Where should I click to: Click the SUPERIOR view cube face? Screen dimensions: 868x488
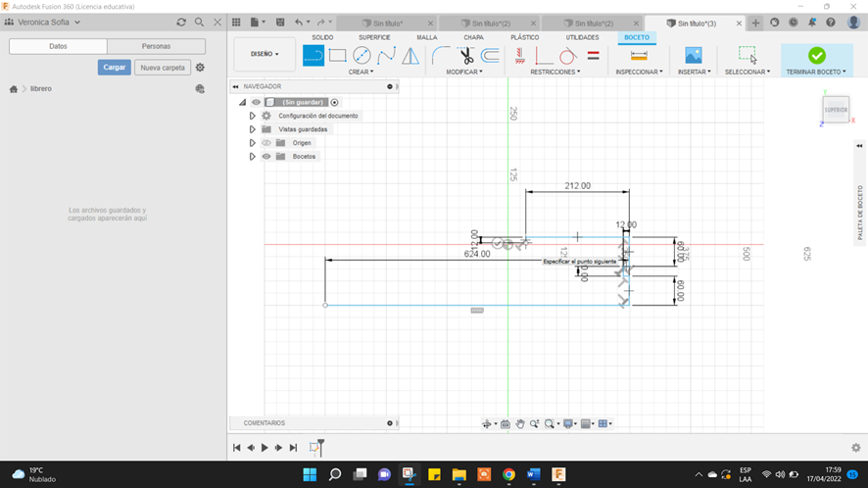pyautogui.click(x=836, y=110)
